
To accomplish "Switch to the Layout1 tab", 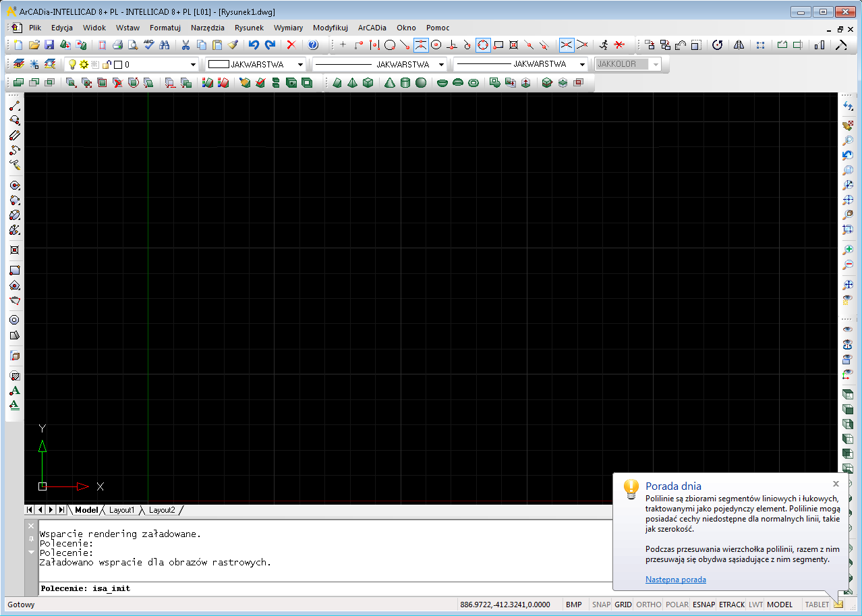I will coord(122,510).
